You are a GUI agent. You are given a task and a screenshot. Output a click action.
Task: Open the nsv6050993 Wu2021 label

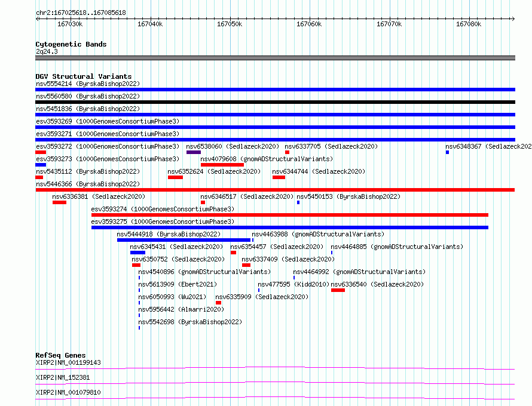click(172, 297)
